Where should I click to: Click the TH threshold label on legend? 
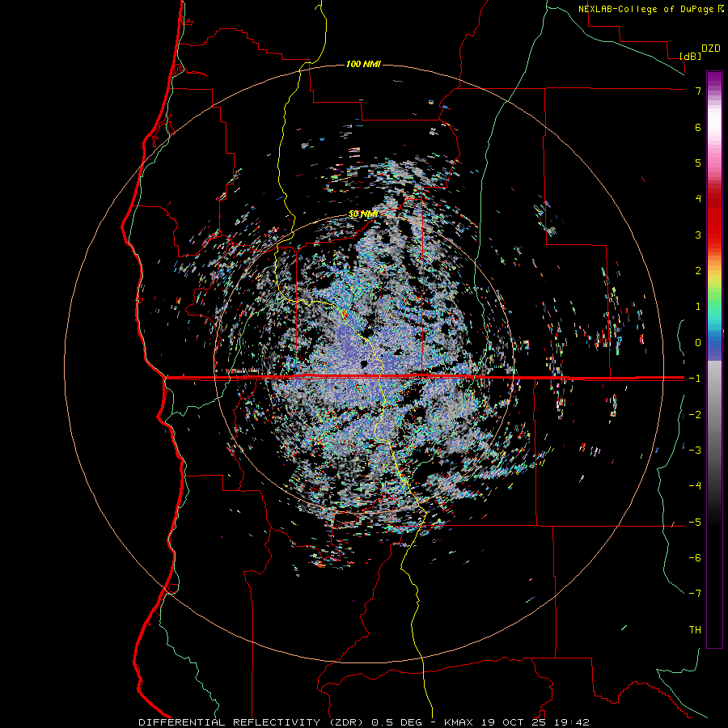(695, 630)
